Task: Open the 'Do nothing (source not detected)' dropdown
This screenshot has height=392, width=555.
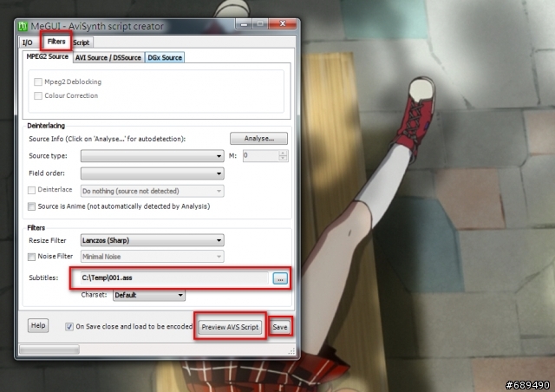Action: (x=153, y=191)
